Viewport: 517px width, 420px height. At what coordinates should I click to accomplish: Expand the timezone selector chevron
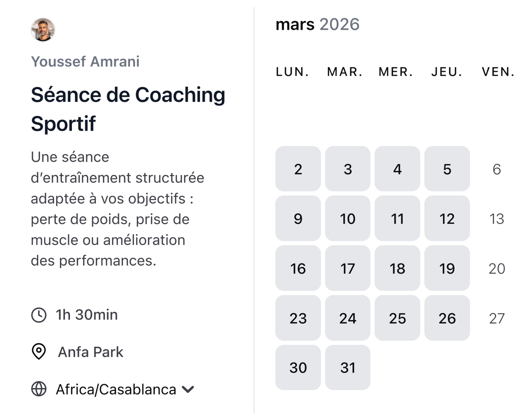[188, 390]
